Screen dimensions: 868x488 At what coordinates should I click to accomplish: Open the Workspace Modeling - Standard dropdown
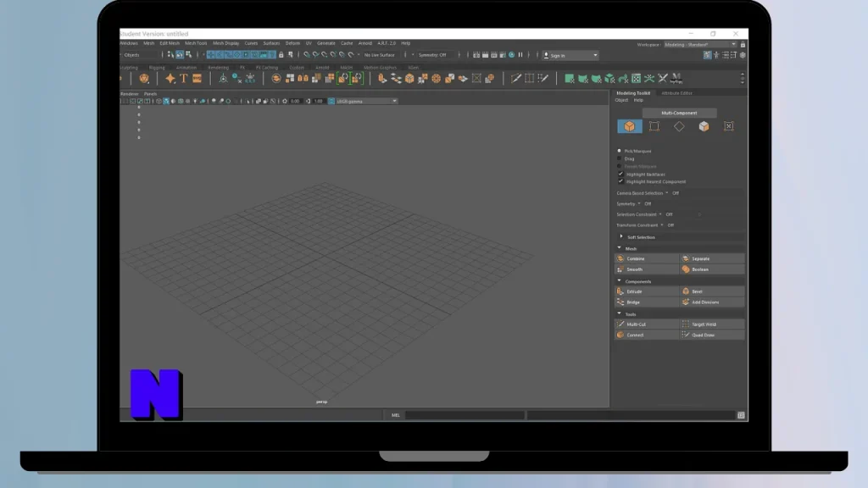pos(700,44)
